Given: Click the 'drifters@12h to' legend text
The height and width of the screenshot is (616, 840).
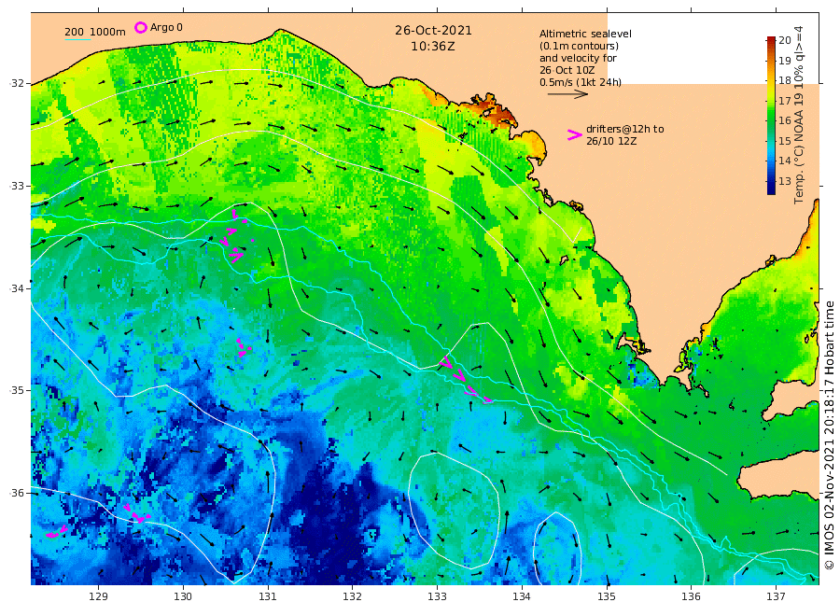Looking at the screenshot, I should 624,129.
